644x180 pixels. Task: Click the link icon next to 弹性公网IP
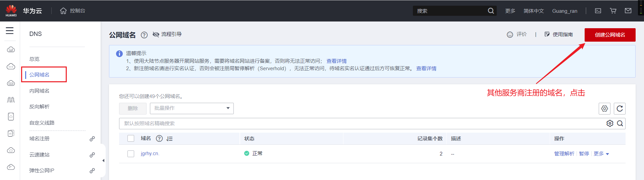point(92,171)
